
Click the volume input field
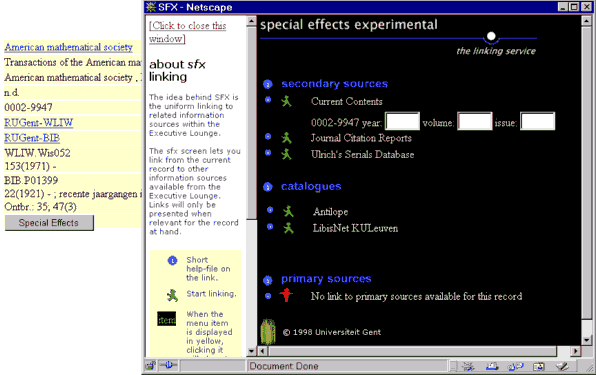[474, 122]
